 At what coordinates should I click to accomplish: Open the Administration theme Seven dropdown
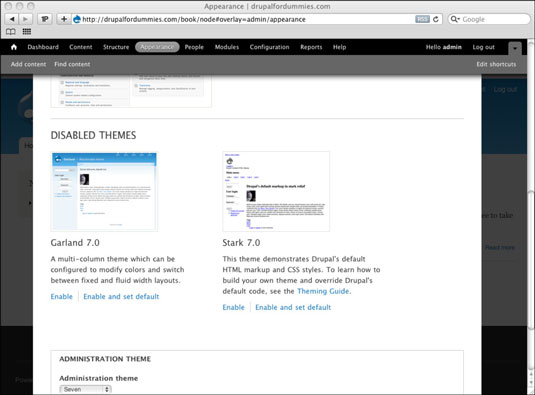pos(86,389)
